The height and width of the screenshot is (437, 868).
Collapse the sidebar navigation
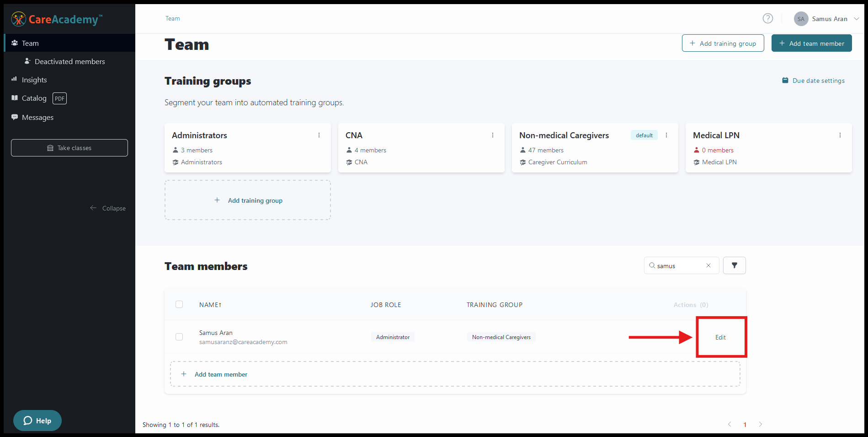[x=108, y=208]
